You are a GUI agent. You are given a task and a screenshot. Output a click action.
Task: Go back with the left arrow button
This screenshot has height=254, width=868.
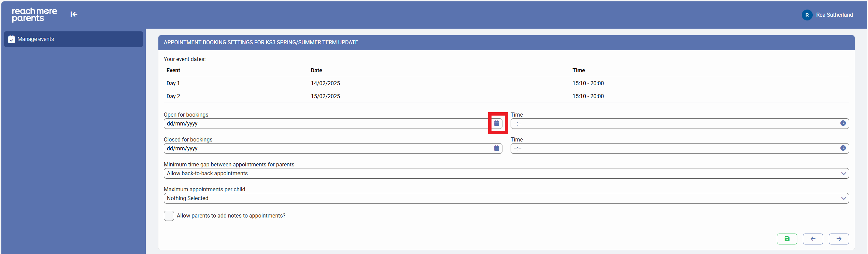[x=813, y=239]
